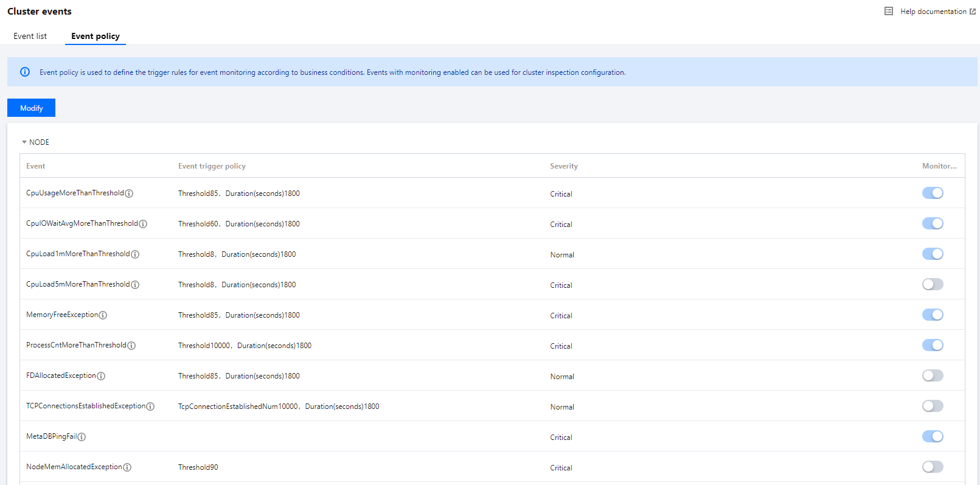Click info icon beside CpuIOWaitAvgMoreThanThreshold
The image size is (980, 485).
tap(143, 224)
